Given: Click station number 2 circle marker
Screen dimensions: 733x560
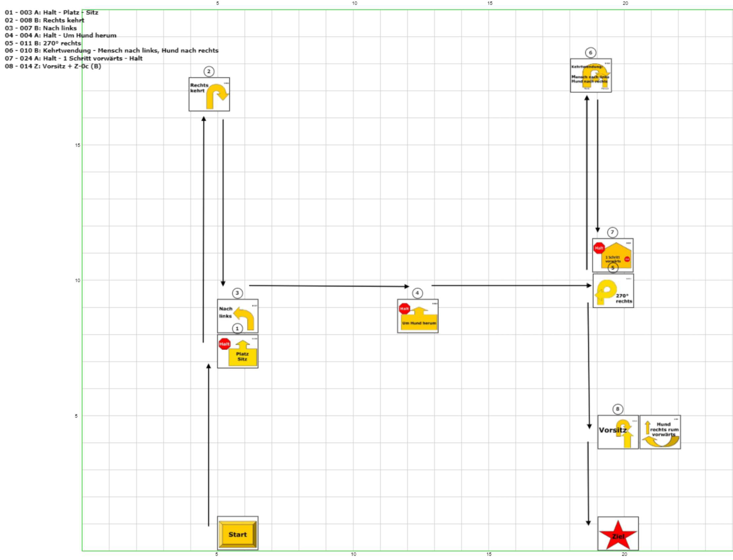Looking at the screenshot, I should coord(209,71).
